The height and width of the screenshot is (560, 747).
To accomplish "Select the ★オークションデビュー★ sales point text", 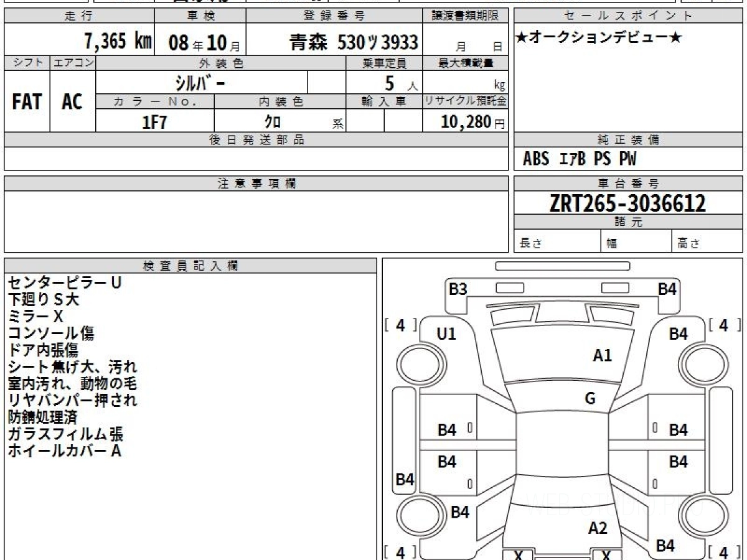I will pyautogui.click(x=598, y=39).
